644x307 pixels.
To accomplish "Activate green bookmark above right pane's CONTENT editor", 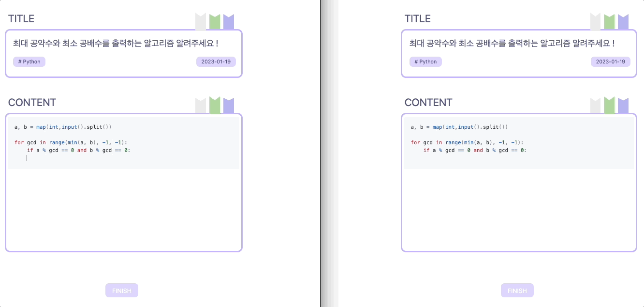I will (x=609, y=106).
